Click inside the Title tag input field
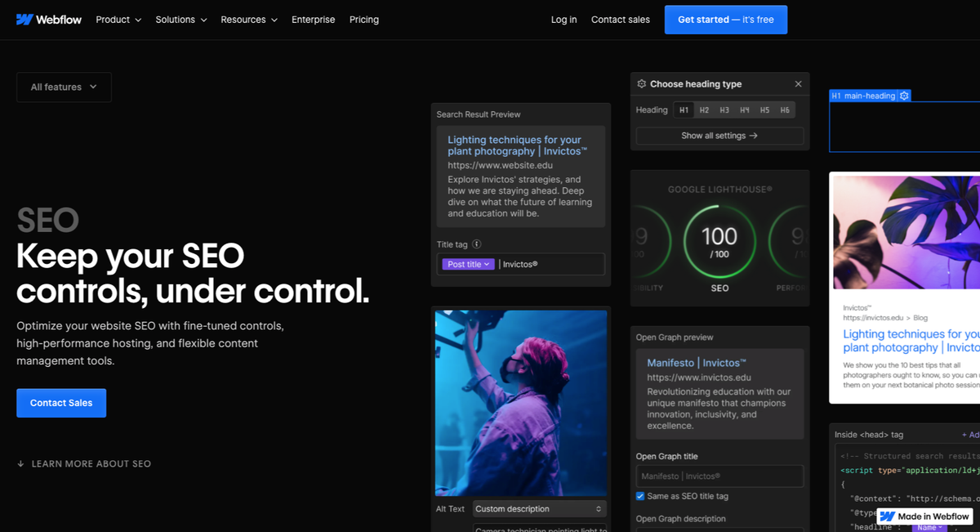This screenshot has height=532, width=980. [x=521, y=264]
